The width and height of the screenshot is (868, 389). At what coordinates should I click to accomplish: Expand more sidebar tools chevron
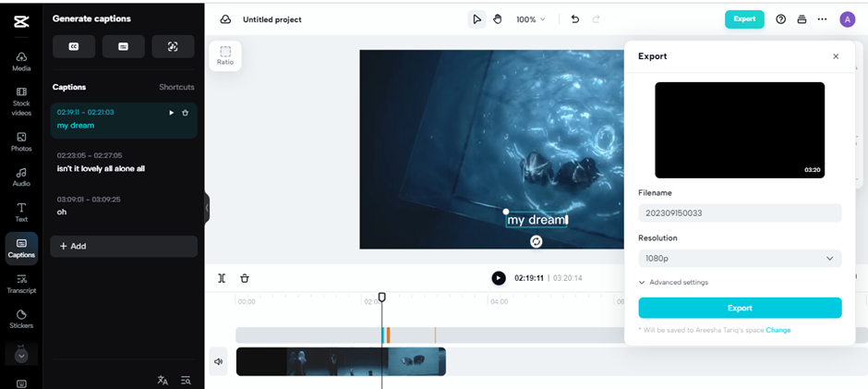tap(21, 355)
